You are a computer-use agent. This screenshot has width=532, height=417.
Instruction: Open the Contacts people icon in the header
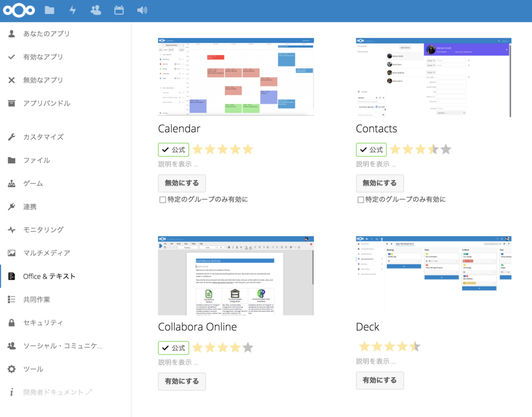pyautogui.click(x=96, y=10)
